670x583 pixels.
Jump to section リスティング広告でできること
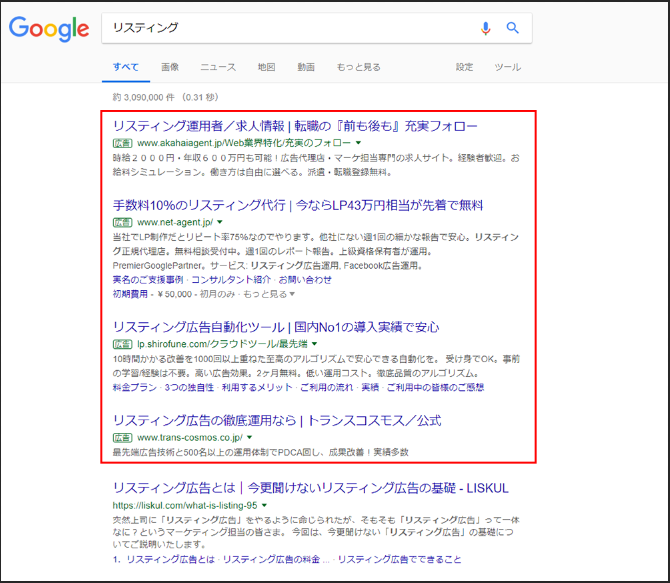tap(400, 559)
